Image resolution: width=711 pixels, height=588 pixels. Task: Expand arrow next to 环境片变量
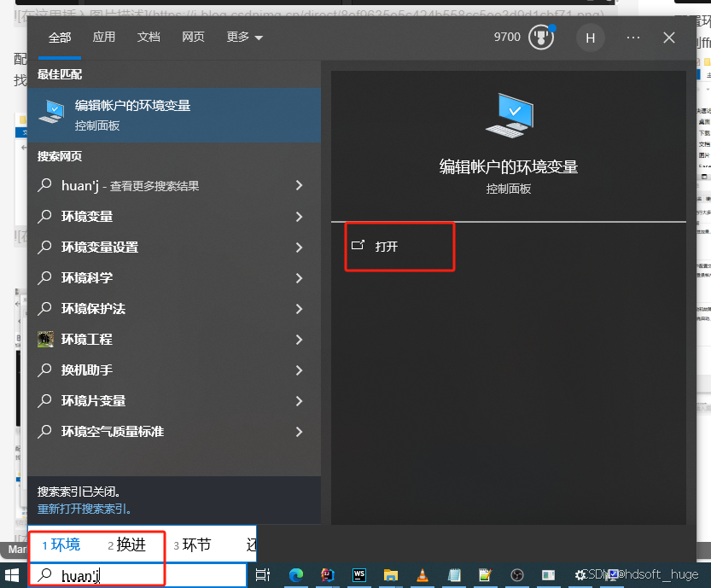[299, 401]
